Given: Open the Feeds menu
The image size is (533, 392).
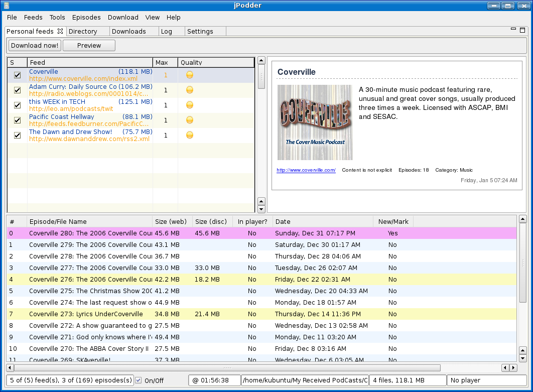Looking at the screenshot, I should (33, 18).
